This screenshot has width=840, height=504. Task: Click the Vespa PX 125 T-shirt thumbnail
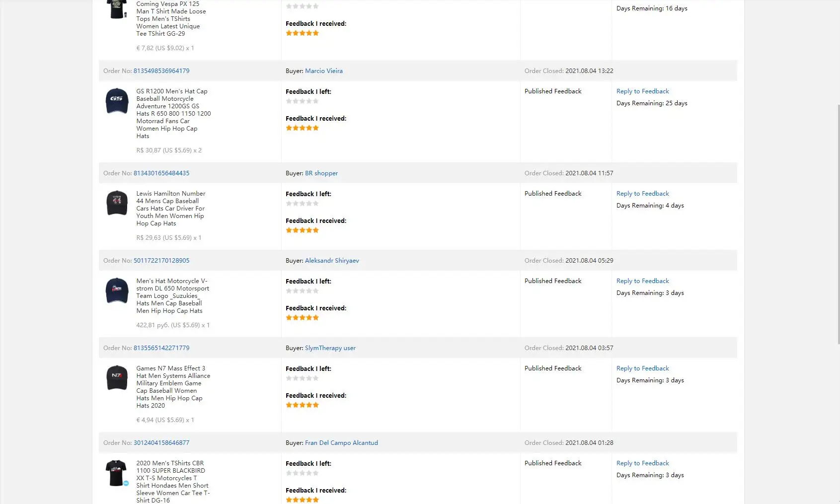click(x=117, y=9)
